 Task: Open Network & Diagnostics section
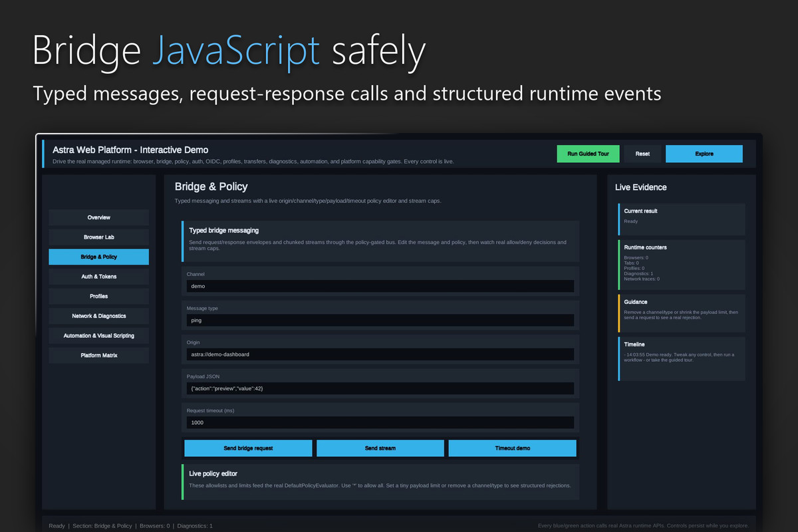(x=98, y=316)
